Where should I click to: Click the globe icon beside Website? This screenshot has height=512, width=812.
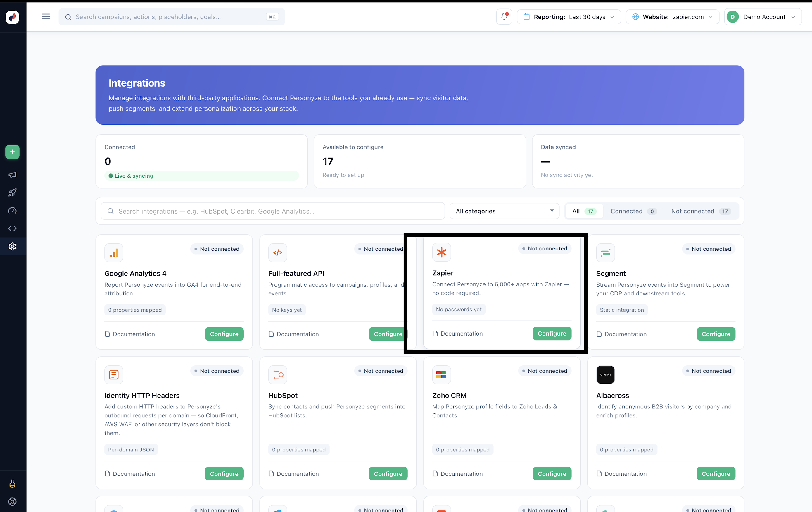635,17
